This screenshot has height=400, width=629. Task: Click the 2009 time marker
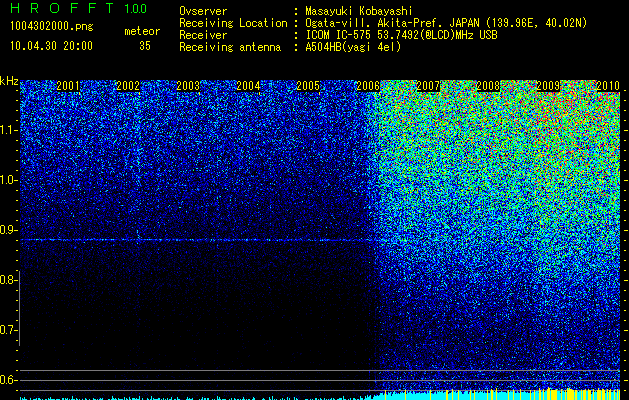coord(548,86)
